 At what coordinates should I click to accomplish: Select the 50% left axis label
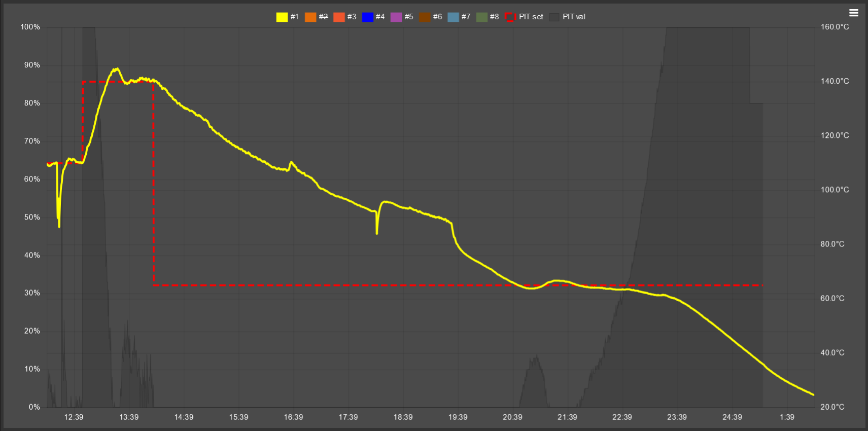coord(32,217)
